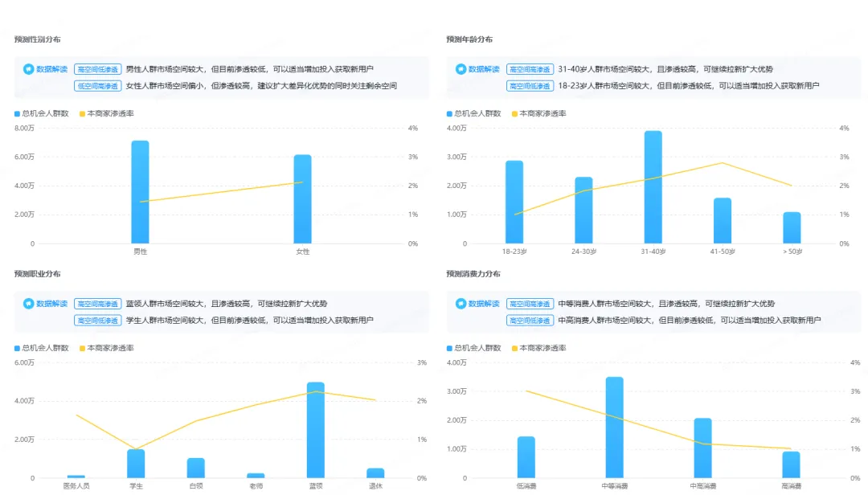Click the 高消费 axis label
Image resolution: width=868 pixels, height=495 pixels.
point(791,486)
